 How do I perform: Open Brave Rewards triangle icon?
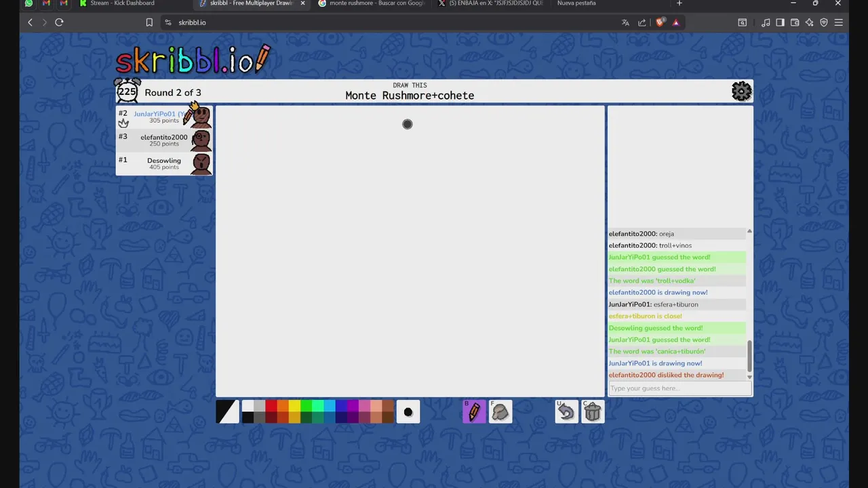tap(675, 22)
